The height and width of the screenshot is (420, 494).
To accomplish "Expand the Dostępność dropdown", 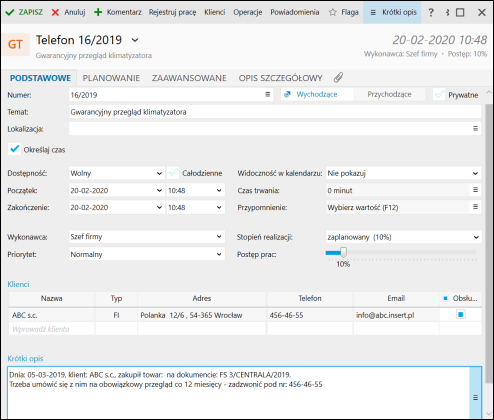I will (159, 173).
